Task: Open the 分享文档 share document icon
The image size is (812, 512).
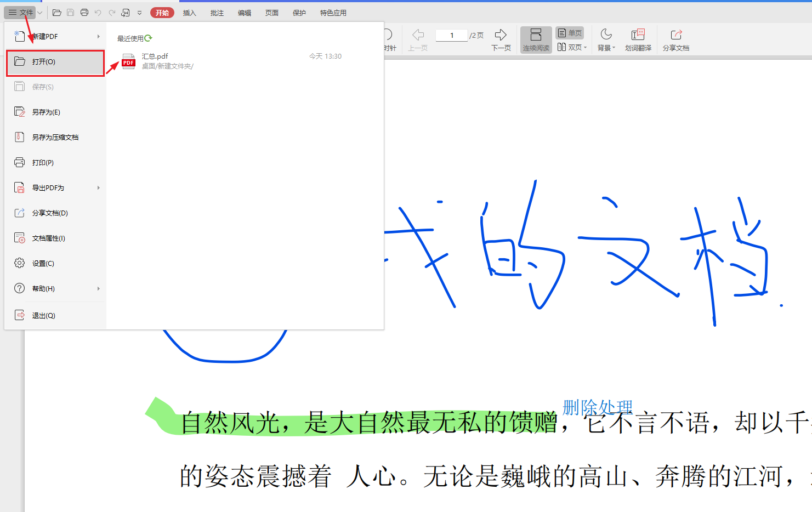Action: tap(675, 39)
